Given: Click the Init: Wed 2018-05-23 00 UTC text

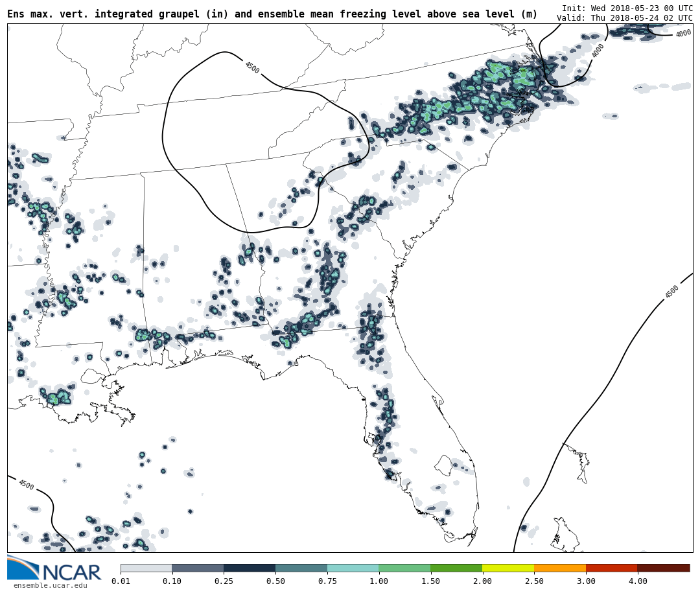Looking at the screenshot, I should click(627, 8).
